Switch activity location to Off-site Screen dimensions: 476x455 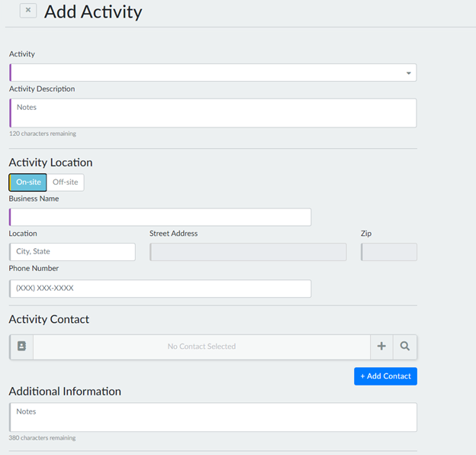tap(66, 182)
